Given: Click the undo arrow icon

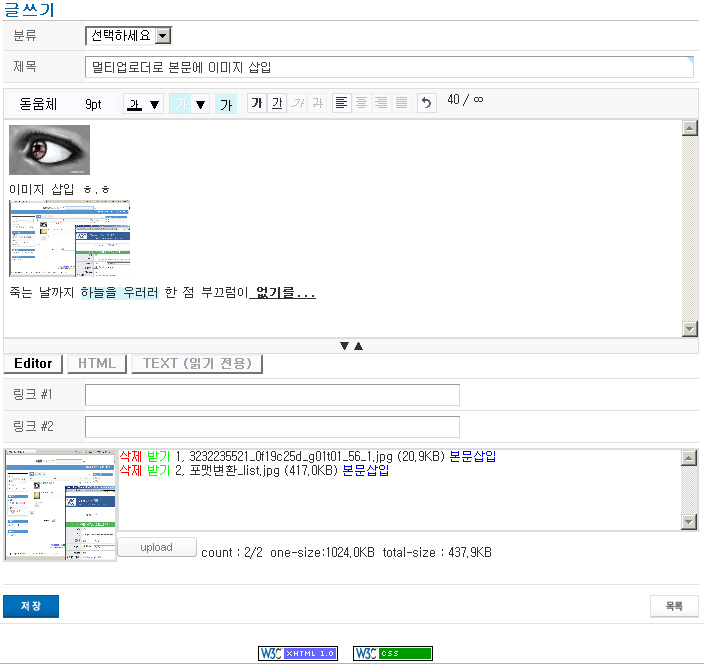Looking at the screenshot, I should [x=427, y=104].
